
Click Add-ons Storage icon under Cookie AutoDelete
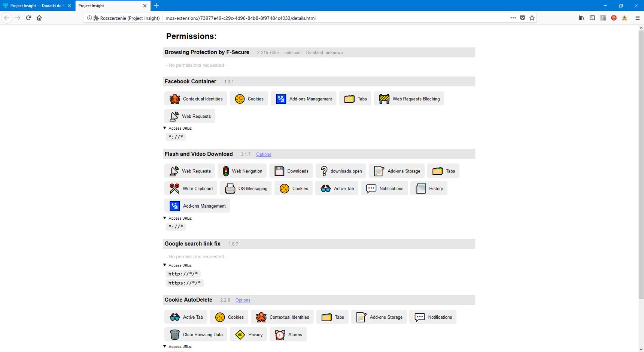(x=361, y=317)
